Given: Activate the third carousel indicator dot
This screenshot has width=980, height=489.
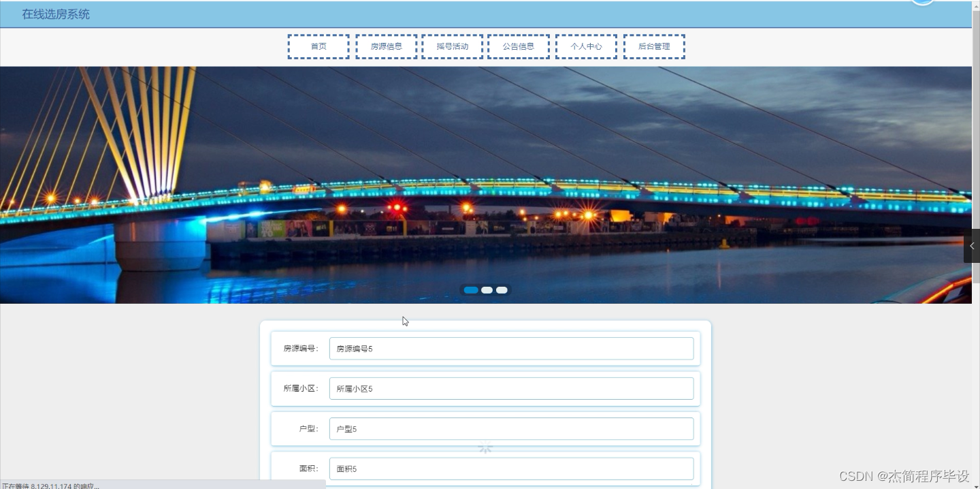Looking at the screenshot, I should pyautogui.click(x=502, y=289).
